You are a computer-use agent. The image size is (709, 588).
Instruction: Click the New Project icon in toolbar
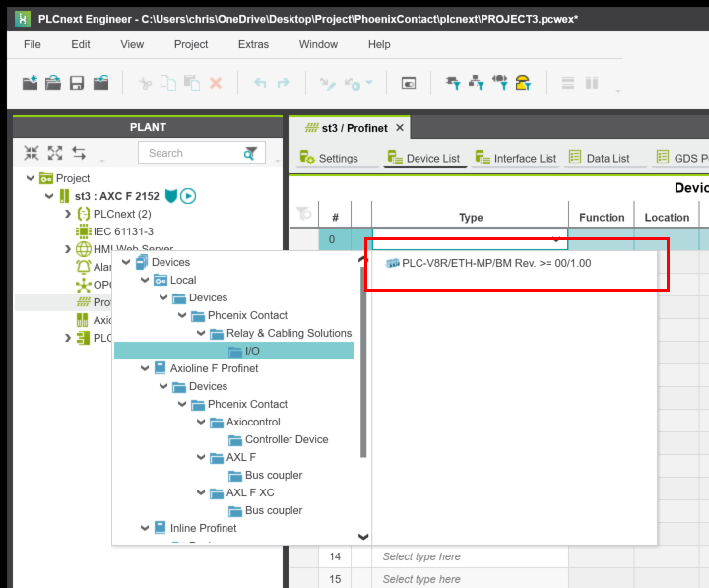coord(30,84)
